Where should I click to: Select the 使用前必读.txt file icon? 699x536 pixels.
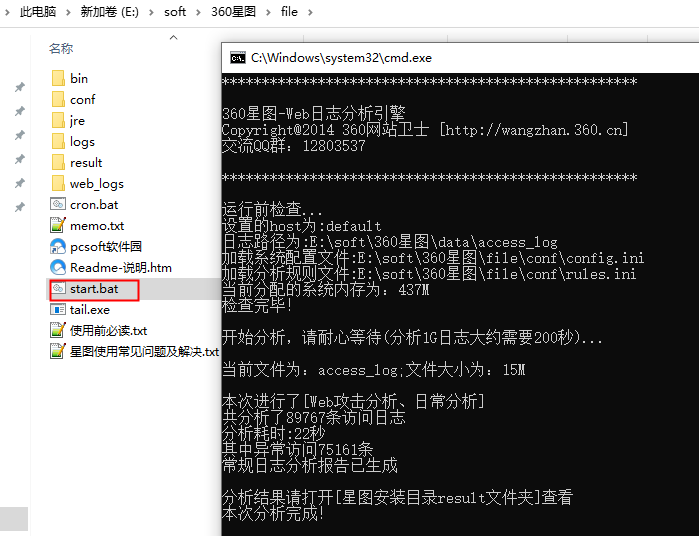(x=58, y=330)
